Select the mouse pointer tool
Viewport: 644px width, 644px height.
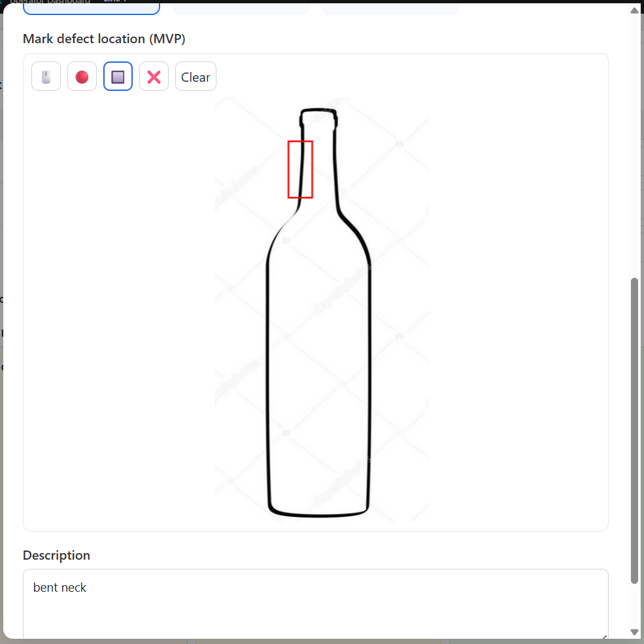click(x=46, y=76)
